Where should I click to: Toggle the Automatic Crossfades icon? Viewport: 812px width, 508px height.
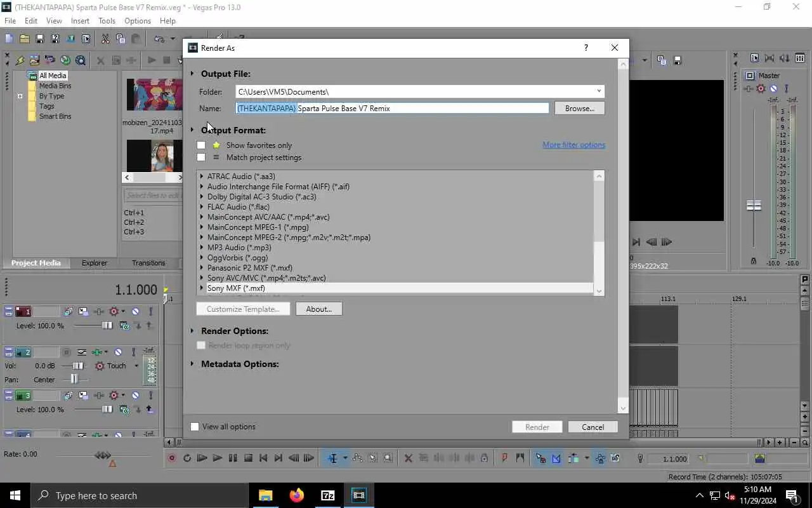point(556,458)
